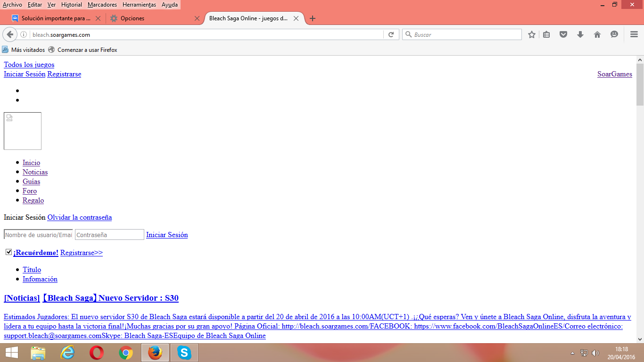Switch to Firefox taskbar icon

155,353
